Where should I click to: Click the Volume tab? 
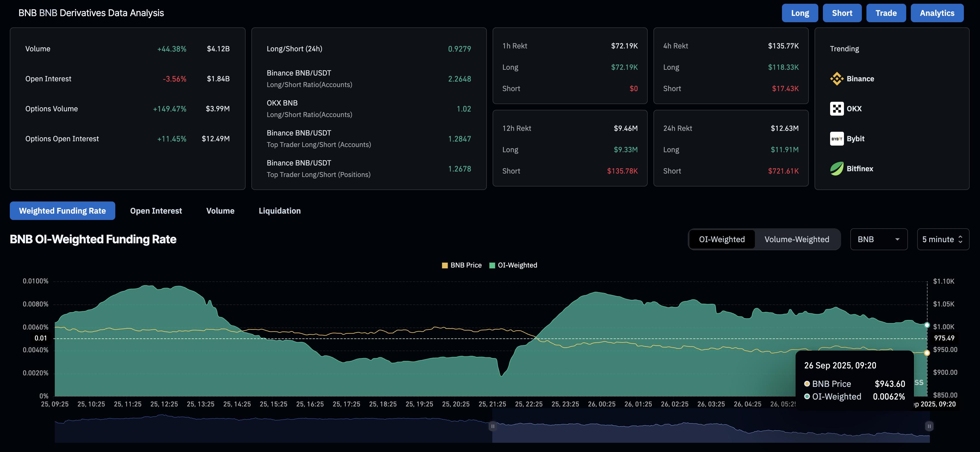coord(220,211)
